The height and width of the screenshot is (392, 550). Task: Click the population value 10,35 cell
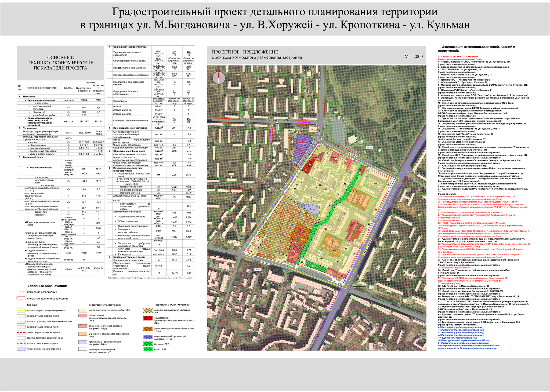(x=84, y=100)
